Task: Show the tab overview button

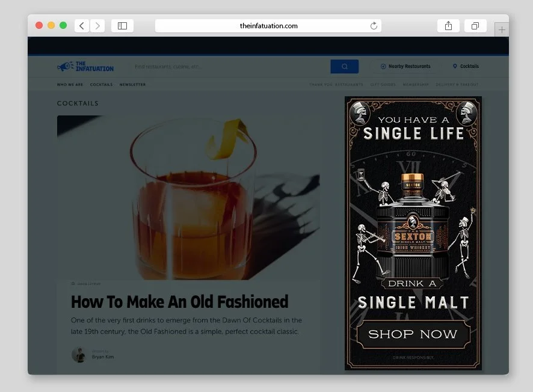Action: 475,26
